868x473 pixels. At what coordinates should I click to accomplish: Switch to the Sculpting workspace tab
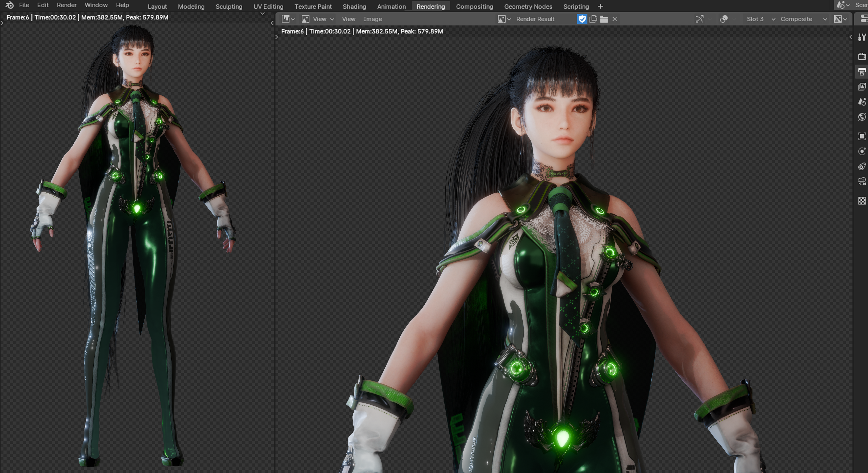click(x=229, y=6)
